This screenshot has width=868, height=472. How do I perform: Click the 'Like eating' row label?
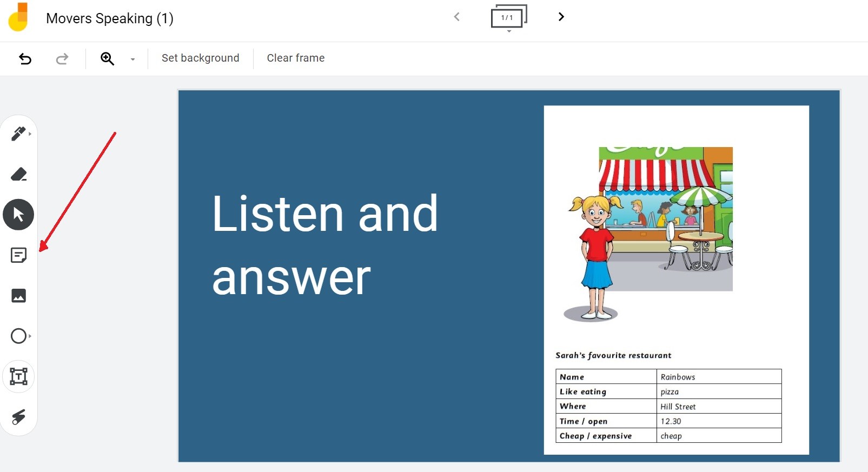[x=583, y=391]
